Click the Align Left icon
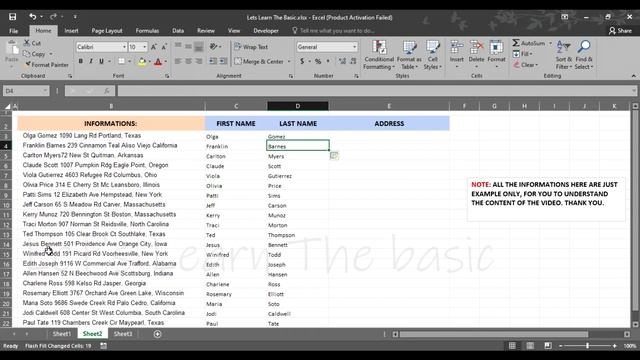Viewport: 640px width, 360px height. tap(178, 61)
